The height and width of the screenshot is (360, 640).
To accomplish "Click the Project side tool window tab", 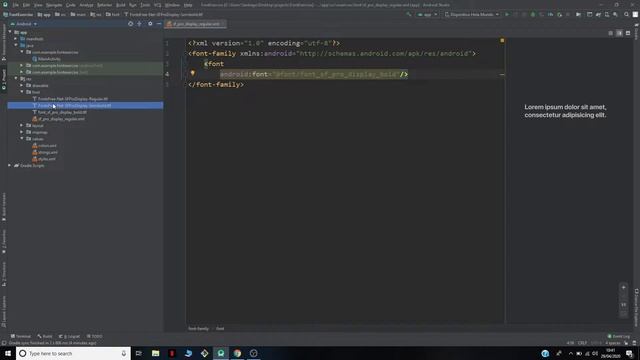I will pos(4,80).
